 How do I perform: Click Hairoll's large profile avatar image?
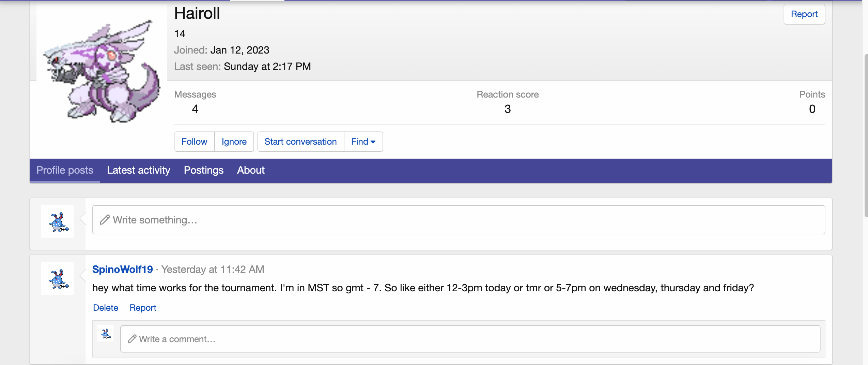click(102, 72)
